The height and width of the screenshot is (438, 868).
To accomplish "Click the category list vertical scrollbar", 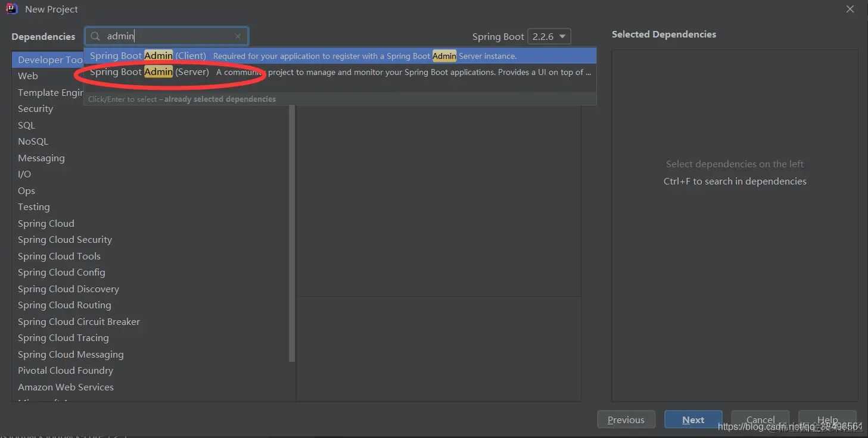I will click(292, 234).
